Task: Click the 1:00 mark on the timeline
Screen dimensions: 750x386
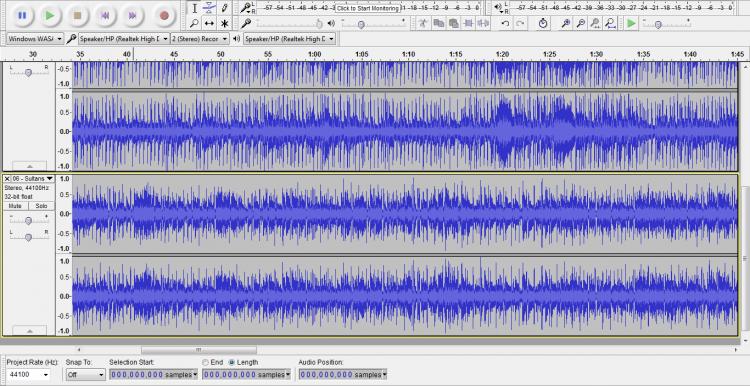Action: 314,55
